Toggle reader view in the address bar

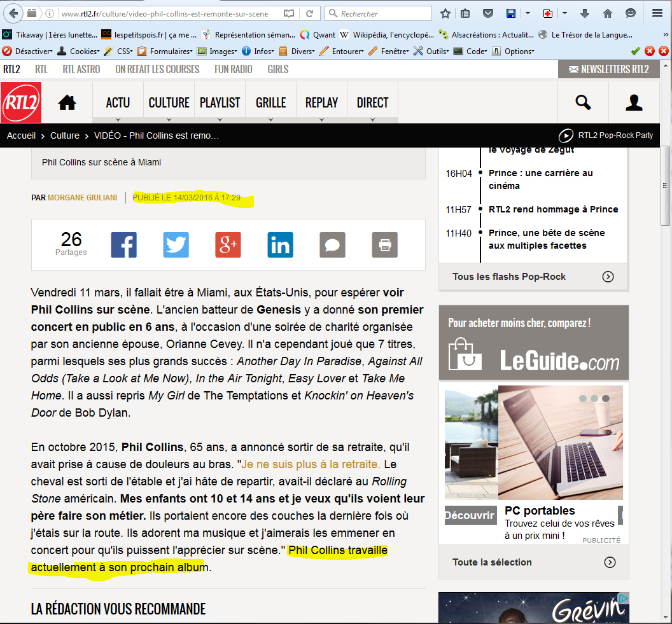pos(289,13)
